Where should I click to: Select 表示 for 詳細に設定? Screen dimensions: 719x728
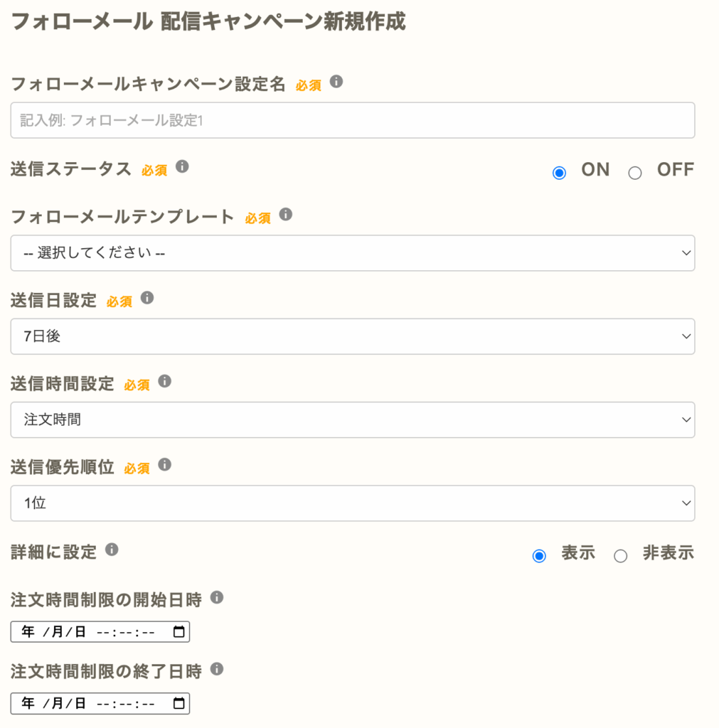[539, 556]
